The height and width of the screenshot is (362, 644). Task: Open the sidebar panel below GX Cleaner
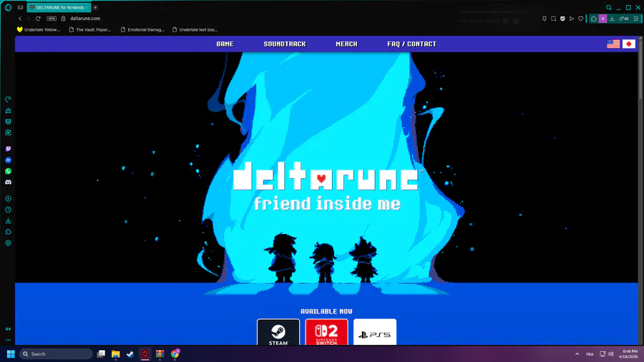[x=8, y=122]
